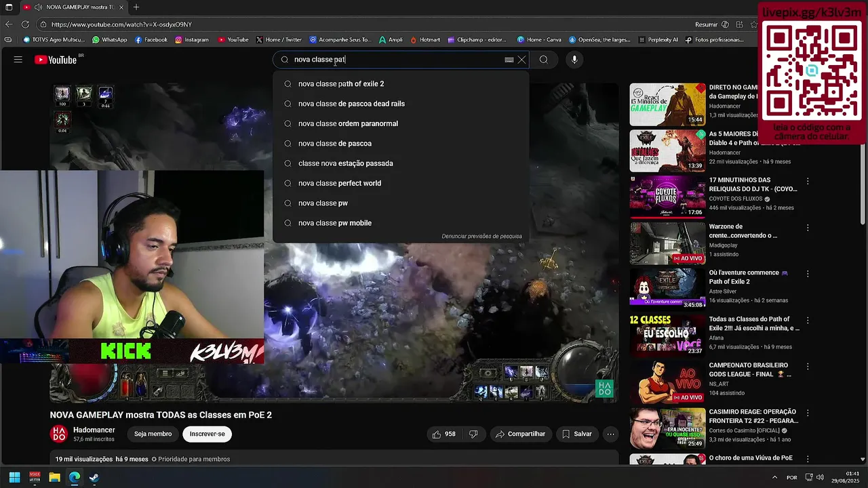Viewport: 868px width, 488px height.
Task: Select suggestion 'nova classe path of exile 2'
Action: click(401, 84)
